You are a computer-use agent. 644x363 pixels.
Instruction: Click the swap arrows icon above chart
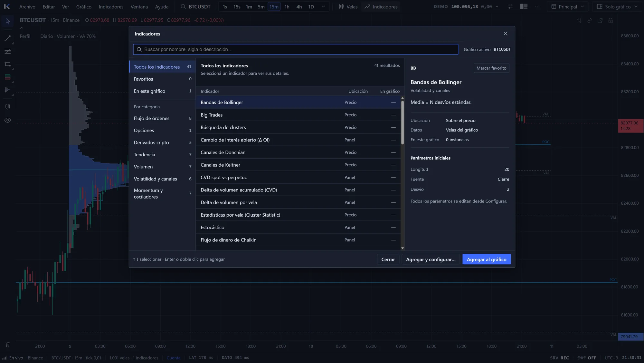point(579,21)
